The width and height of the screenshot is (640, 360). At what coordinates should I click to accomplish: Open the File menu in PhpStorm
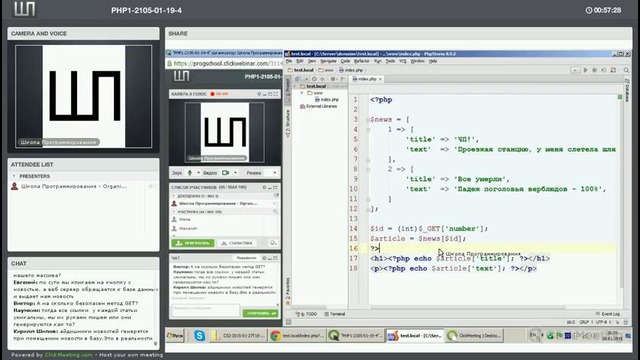[289, 61]
